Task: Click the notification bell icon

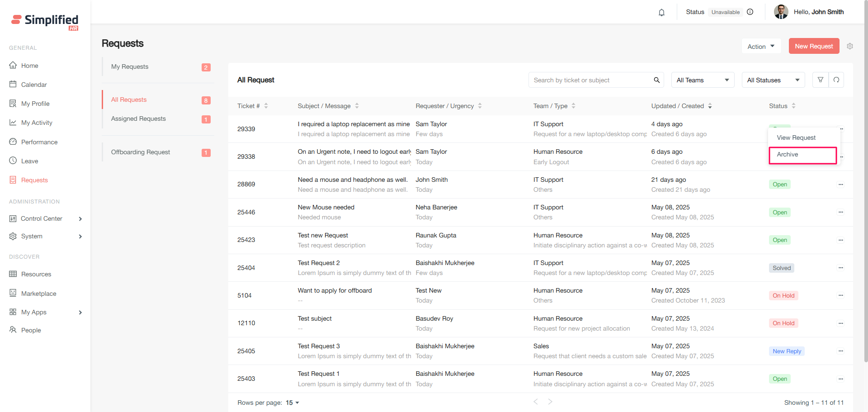Action: pyautogui.click(x=661, y=12)
